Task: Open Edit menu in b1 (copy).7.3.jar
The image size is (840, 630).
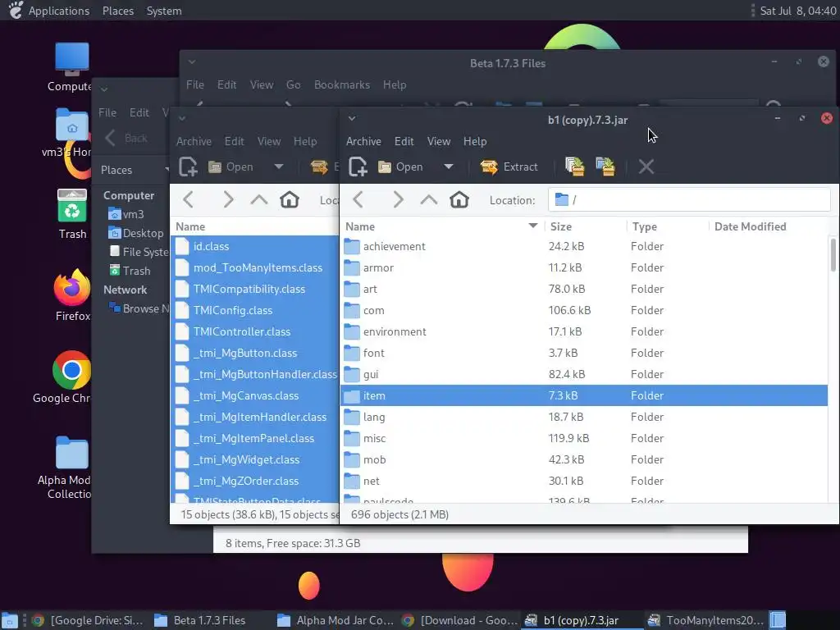Action: [404, 141]
